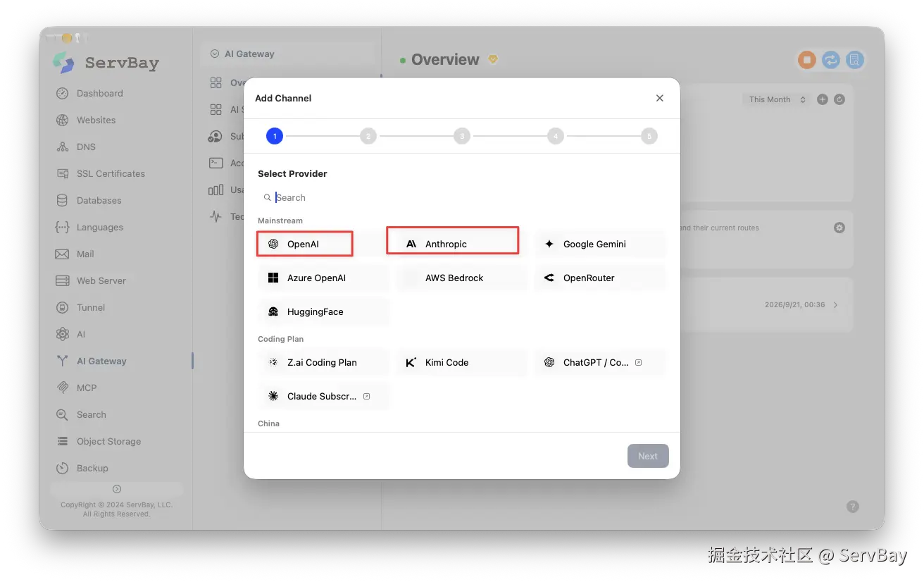Screen dimensions: 924x582
Task: Click the refresh icon beside This Month
Action: (839, 99)
